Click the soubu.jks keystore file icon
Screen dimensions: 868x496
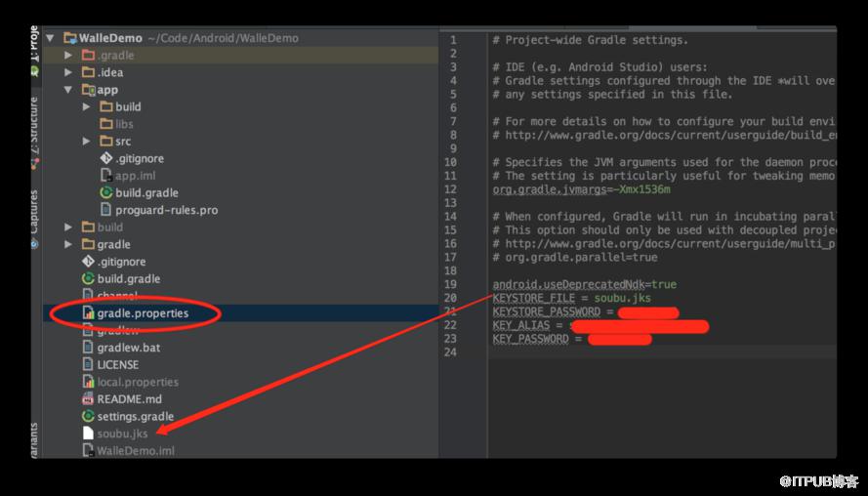pos(88,433)
